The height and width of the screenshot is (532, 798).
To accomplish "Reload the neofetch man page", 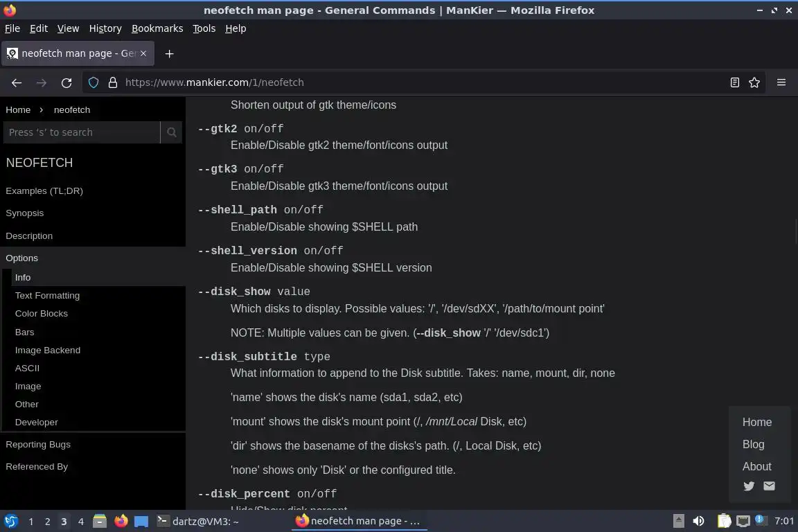I will click(66, 82).
